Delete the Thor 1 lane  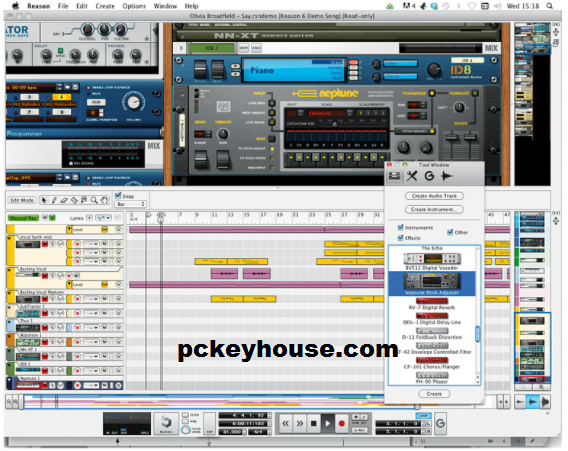(x=118, y=327)
